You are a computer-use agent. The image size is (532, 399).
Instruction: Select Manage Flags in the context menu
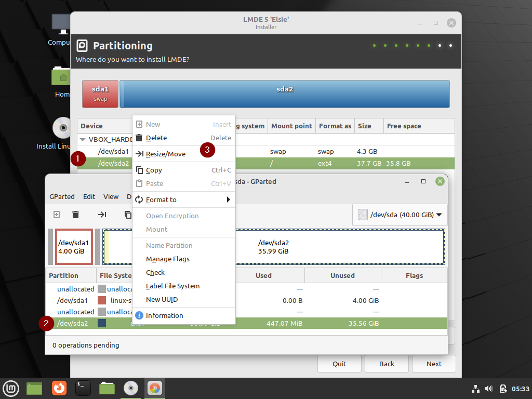(x=183, y=259)
